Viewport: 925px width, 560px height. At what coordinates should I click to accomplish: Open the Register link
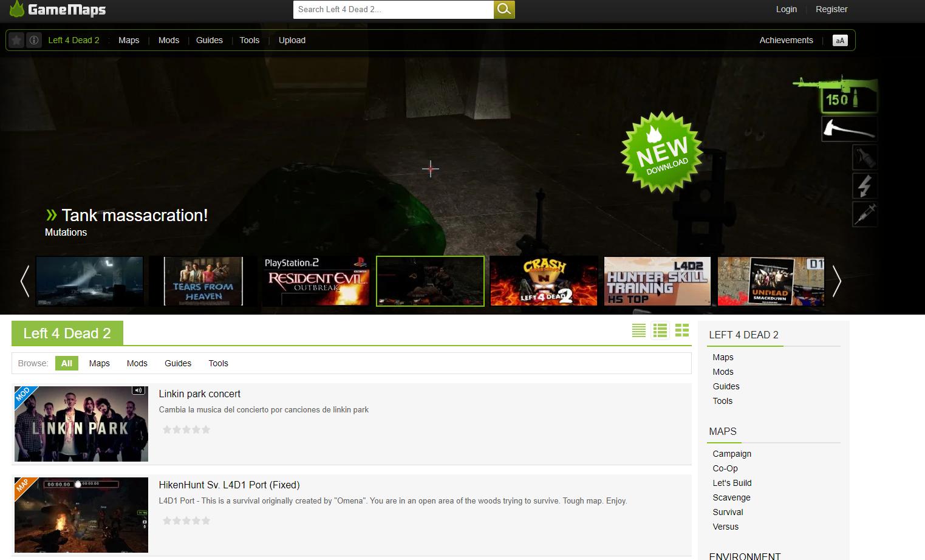tap(831, 9)
